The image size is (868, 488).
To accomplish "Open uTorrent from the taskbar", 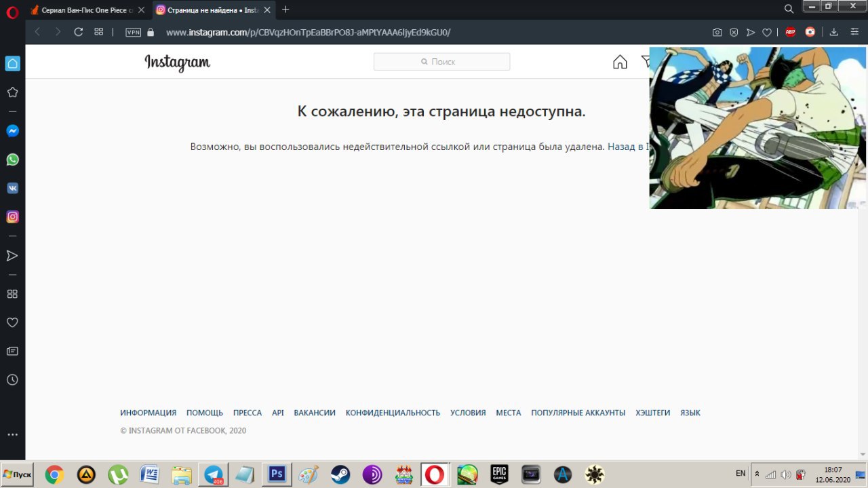I will [119, 474].
